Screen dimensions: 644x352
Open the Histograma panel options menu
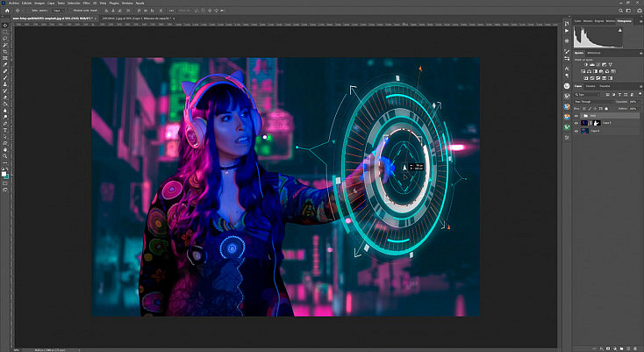(640, 21)
